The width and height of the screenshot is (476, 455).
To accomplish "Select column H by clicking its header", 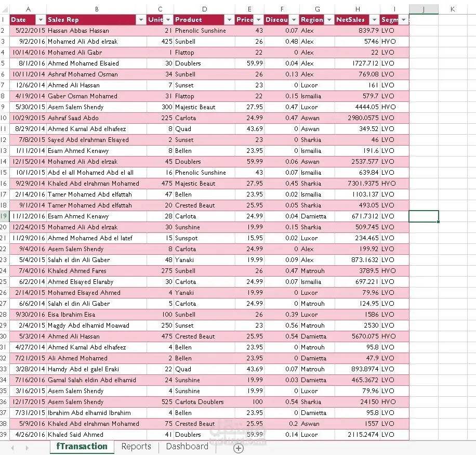I will click(x=358, y=9).
